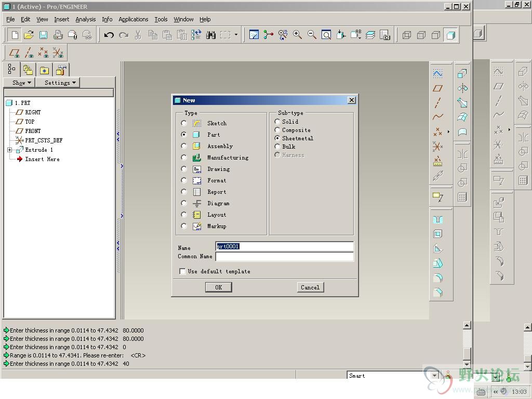
Task: Click the Common Name input field
Action: tap(284, 257)
